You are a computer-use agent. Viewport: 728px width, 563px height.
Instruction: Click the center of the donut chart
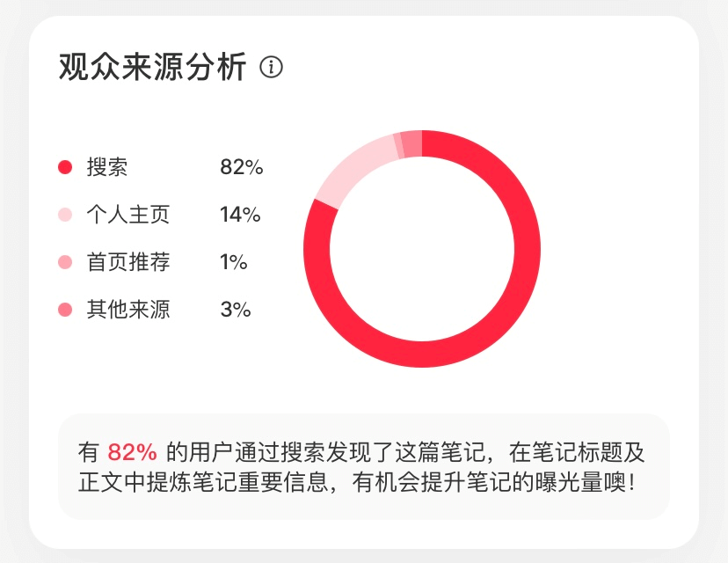[422, 249]
